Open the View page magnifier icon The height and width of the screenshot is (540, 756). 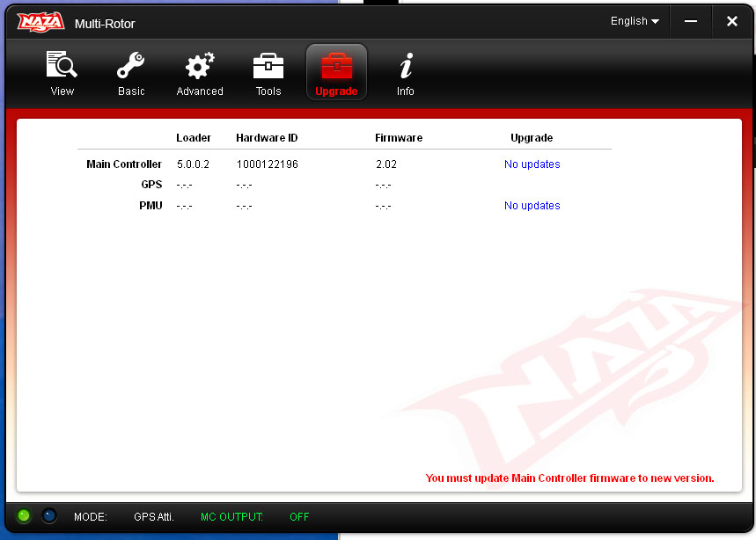click(x=62, y=66)
